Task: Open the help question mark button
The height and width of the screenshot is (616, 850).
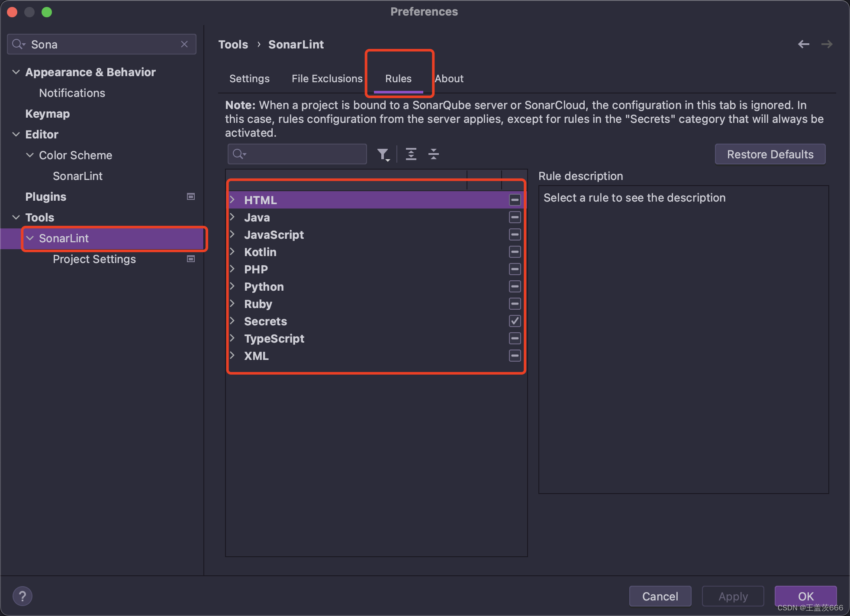Action: [x=23, y=596]
